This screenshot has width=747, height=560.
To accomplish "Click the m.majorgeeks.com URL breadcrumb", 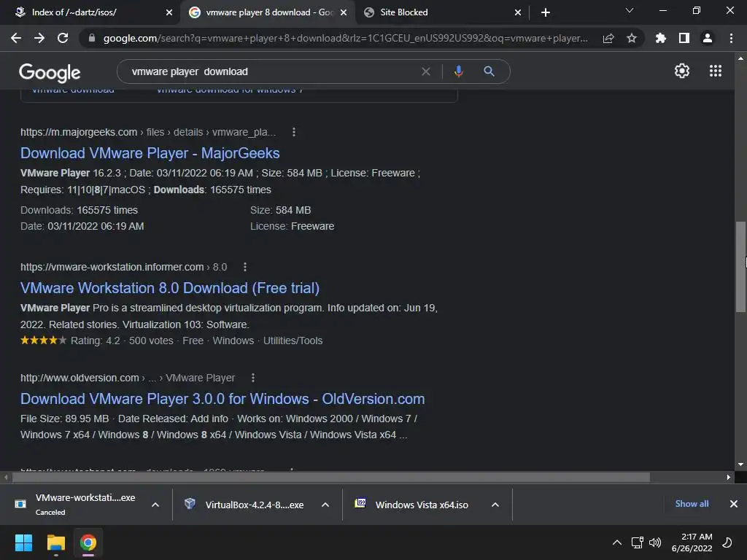I will [x=148, y=132].
